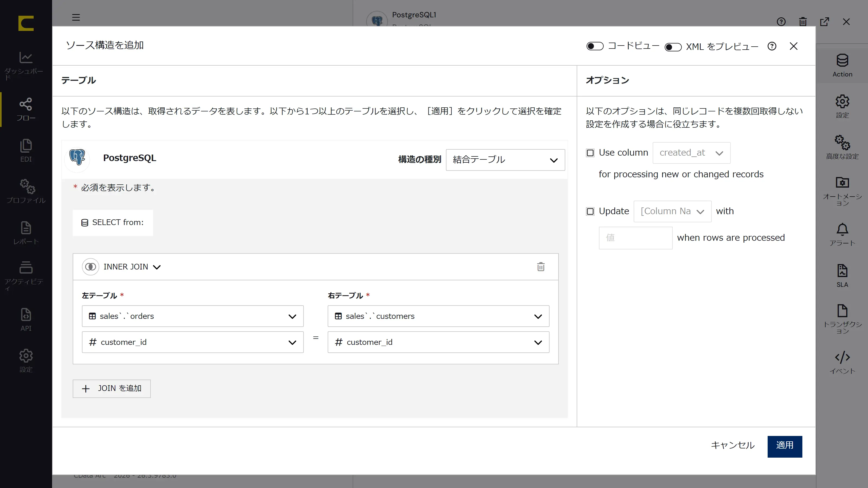Open the SLA tab in right panel

click(843, 276)
